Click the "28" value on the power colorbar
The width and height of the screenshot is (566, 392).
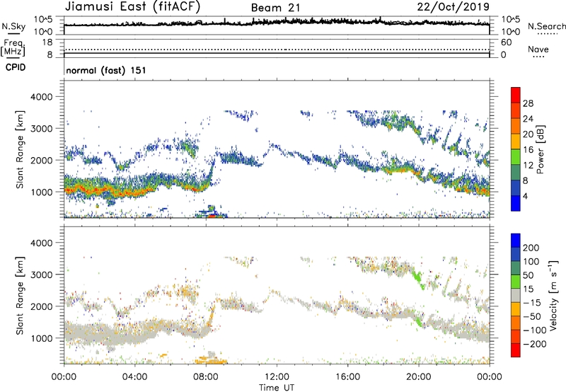(528, 103)
